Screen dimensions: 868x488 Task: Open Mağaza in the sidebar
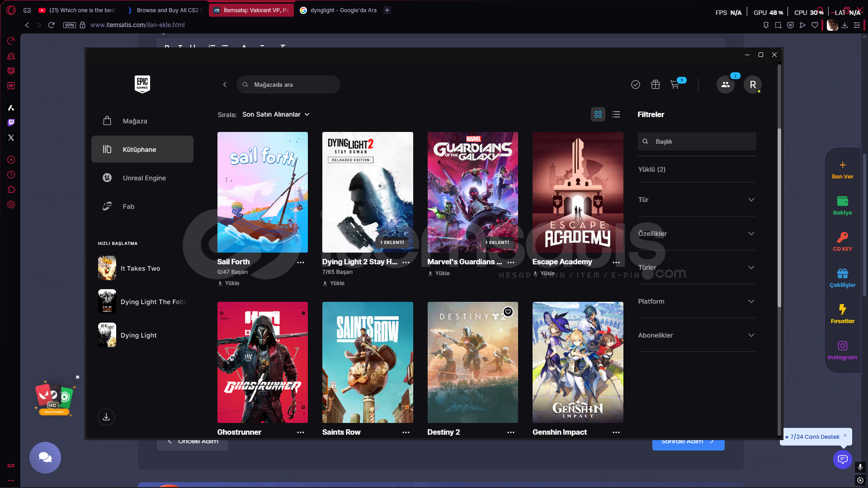click(x=135, y=121)
